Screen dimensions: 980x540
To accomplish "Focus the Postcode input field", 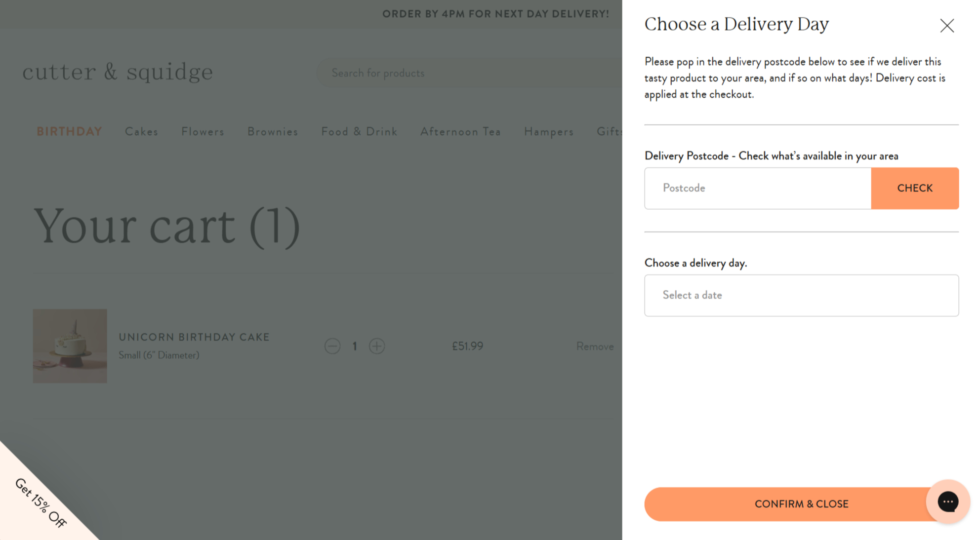I will click(757, 188).
